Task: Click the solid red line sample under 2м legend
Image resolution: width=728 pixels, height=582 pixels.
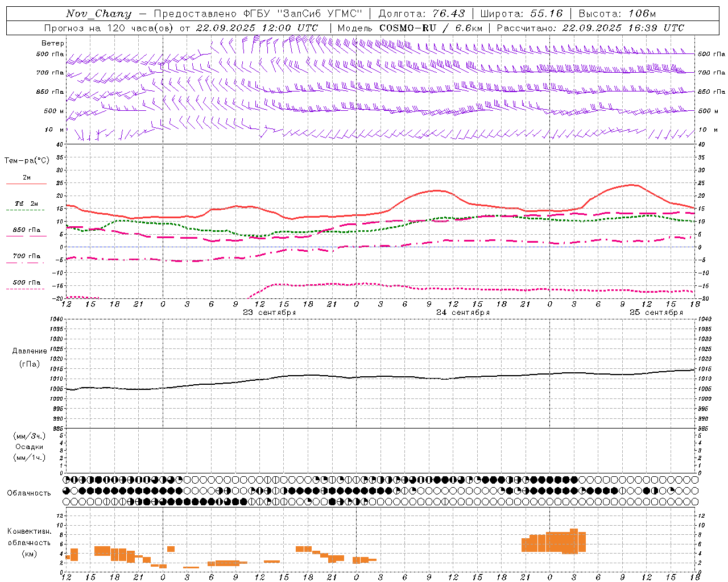Action: click(26, 184)
